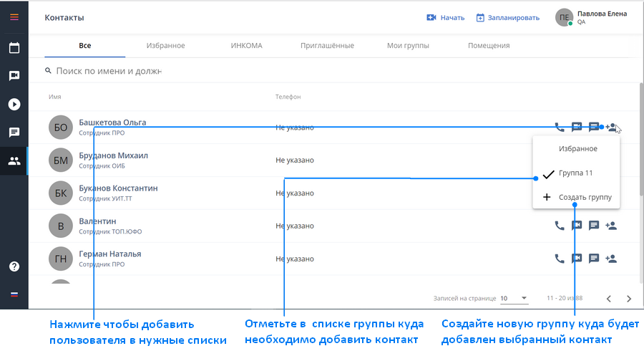Click the Имя column header
Viewport: 644px width, 351px height.
pyautogui.click(x=54, y=97)
